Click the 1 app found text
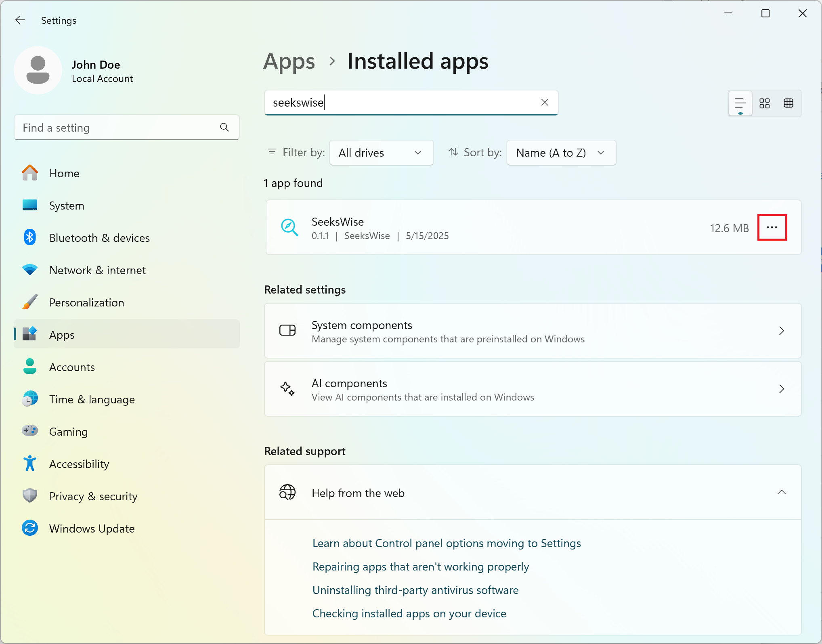The width and height of the screenshot is (822, 644). [x=293, y=183]
